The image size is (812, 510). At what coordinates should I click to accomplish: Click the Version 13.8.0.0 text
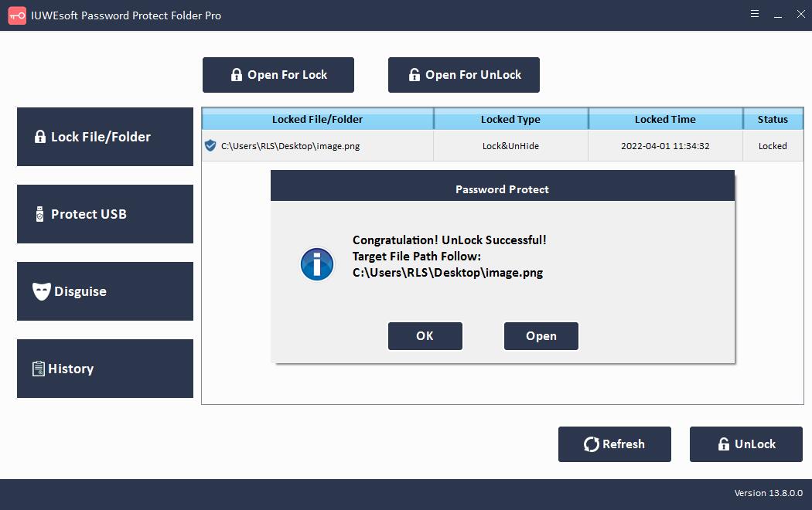click(x=769, y=493)
